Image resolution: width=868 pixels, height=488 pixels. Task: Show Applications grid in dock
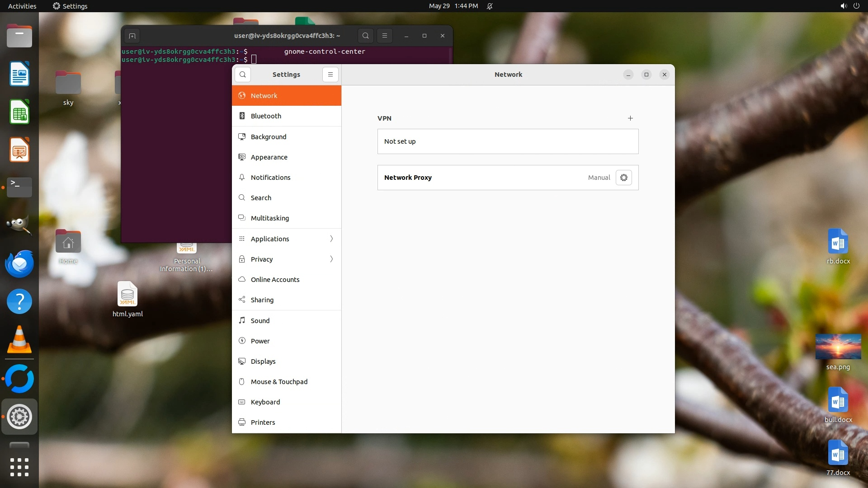coord(19,467)
